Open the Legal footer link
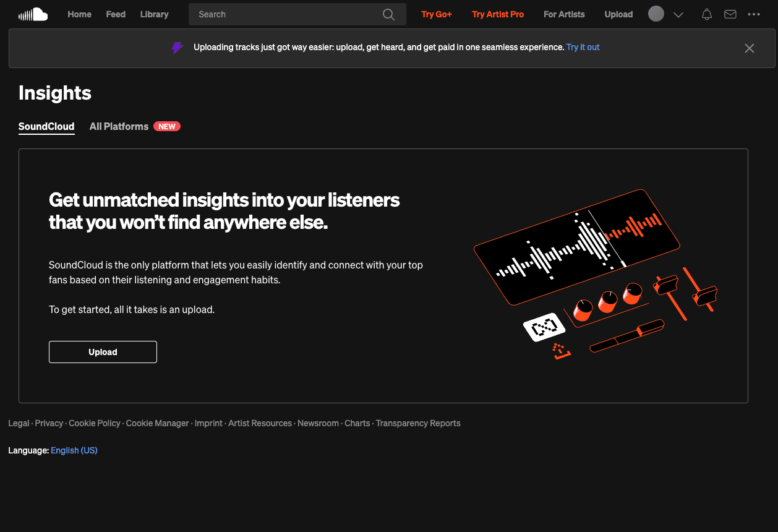This screenshot has height=532, width=778. [x=19, y=423]
